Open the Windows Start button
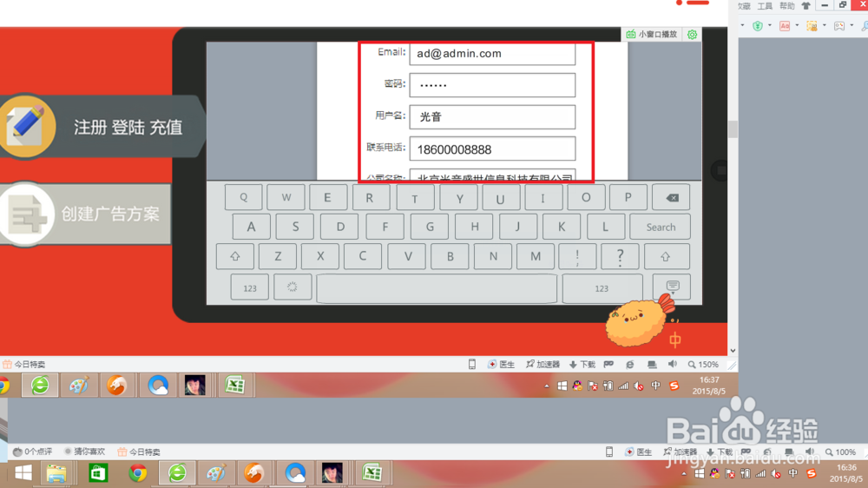868x488 pixels. 23,473
